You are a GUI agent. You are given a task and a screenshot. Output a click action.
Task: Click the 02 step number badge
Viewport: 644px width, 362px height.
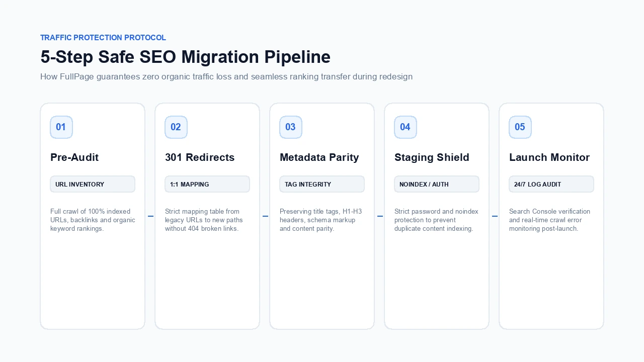[x=176, y=127]
